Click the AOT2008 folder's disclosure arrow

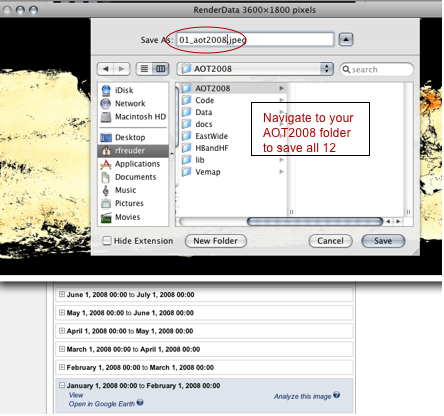[x=282, y=88]
